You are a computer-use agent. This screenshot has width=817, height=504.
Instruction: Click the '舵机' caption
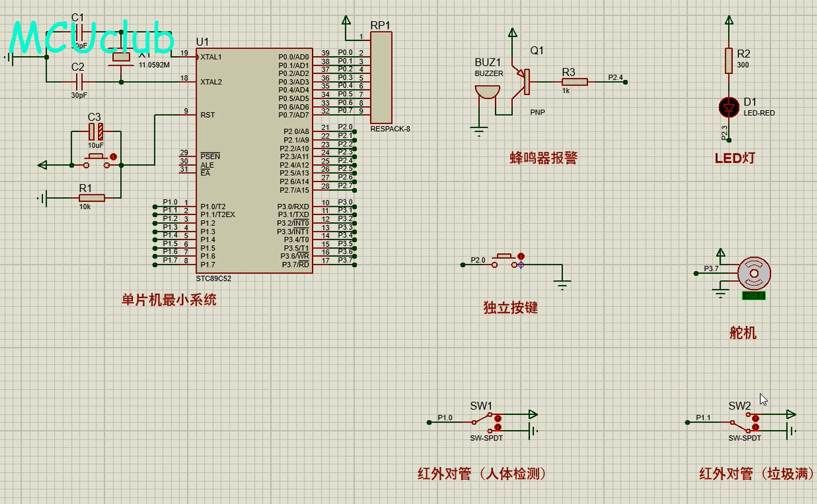tap(743, 333)
